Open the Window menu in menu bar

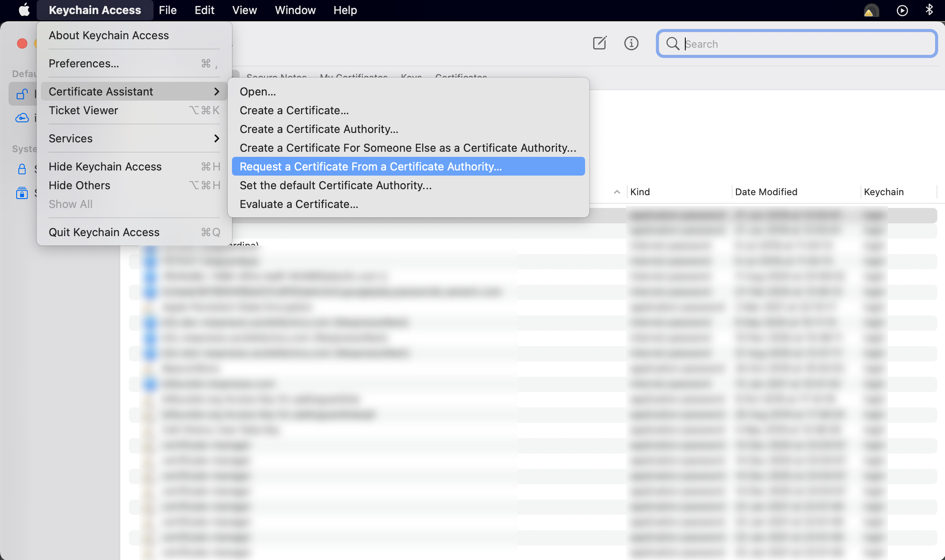pyautogui.click(x=295, y=10)
